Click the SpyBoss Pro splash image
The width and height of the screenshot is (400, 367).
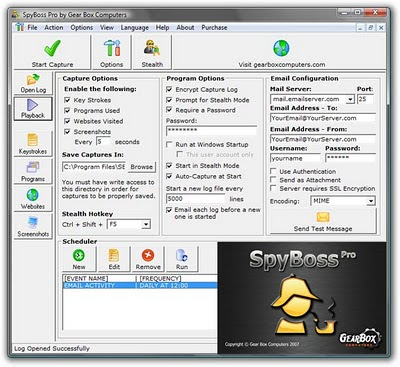point(302,298)
